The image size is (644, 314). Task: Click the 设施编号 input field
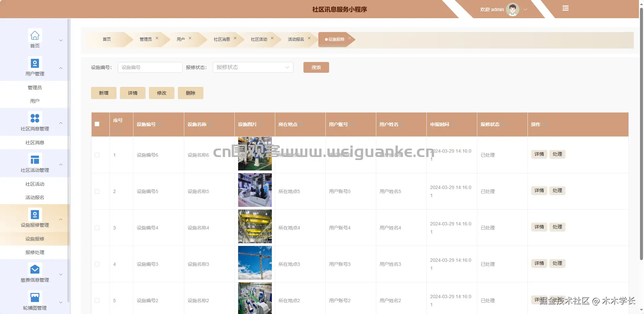pyautogui.click(x=150, y=67)
